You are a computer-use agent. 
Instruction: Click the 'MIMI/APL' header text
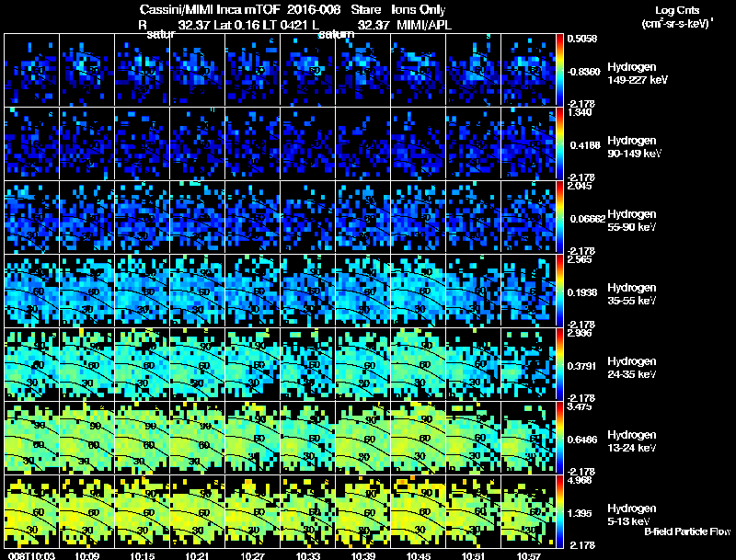pos(424,25)
